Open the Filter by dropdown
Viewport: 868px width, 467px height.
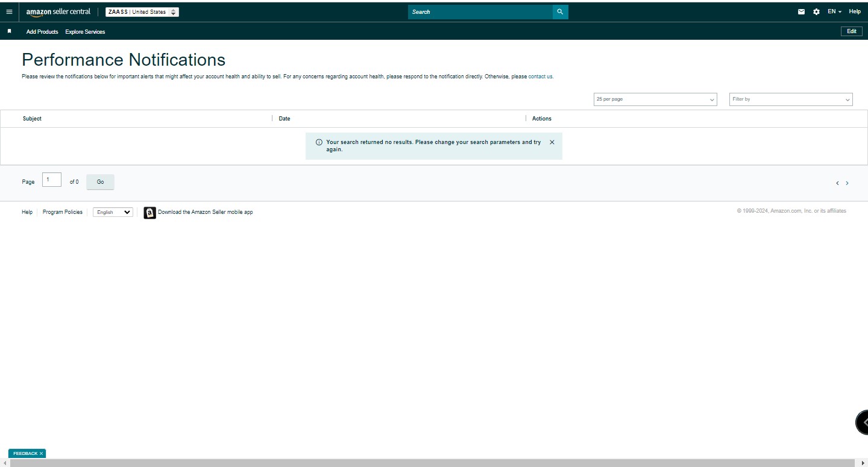[x=791, y=99]
